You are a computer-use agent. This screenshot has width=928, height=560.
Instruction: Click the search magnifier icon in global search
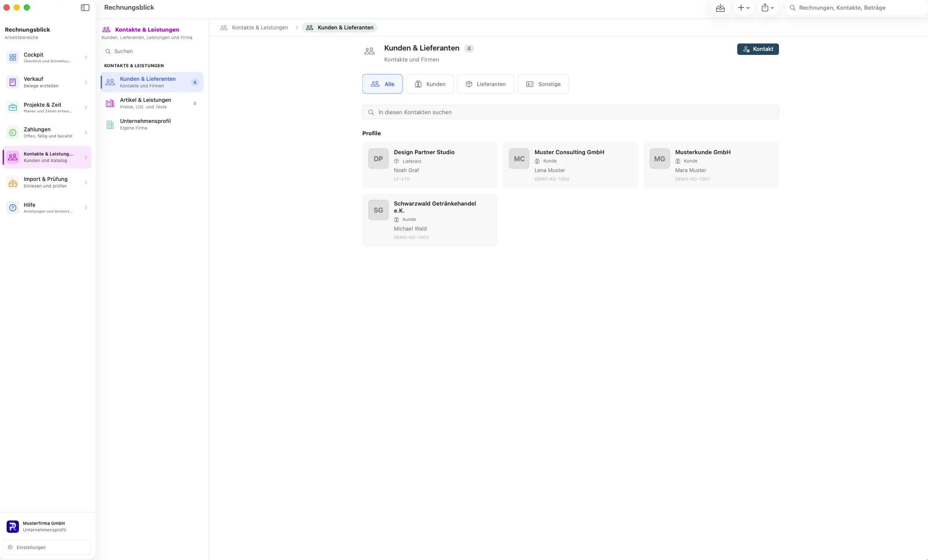(793, 8)
